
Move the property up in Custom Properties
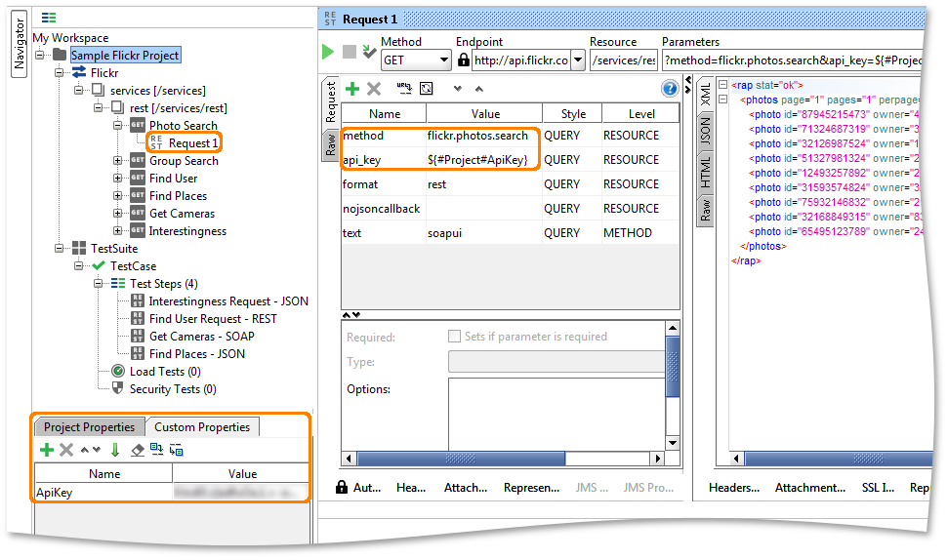click(85, 450)
